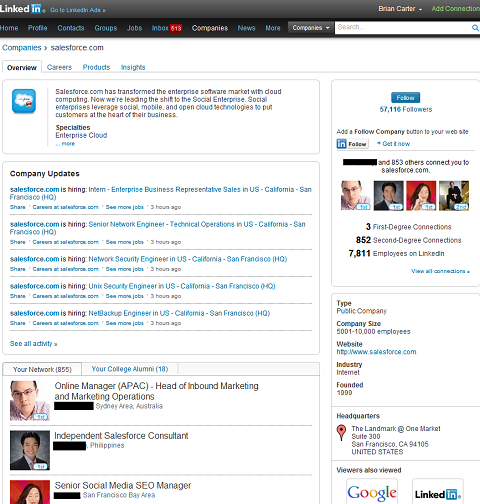Open the NetBackup Engineer job posting

pyautogui.click(x=179, y=313)
